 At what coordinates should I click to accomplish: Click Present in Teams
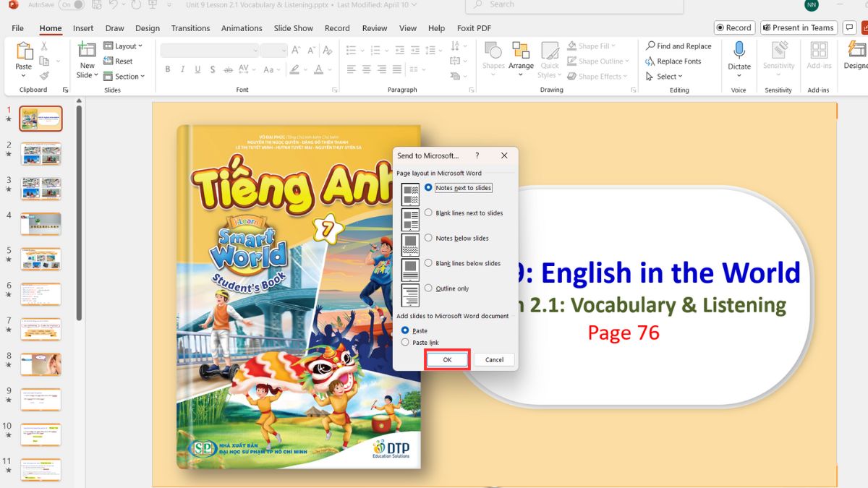coord(798,27)
